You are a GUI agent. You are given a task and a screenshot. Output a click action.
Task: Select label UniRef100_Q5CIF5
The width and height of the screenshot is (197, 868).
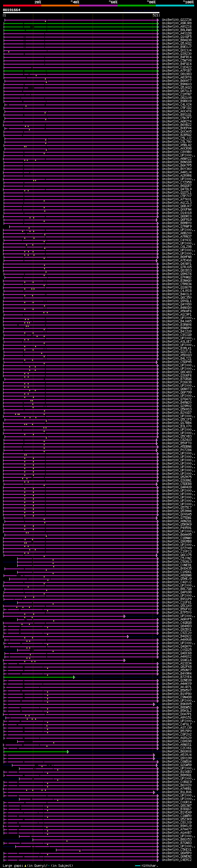coord(177,419)
